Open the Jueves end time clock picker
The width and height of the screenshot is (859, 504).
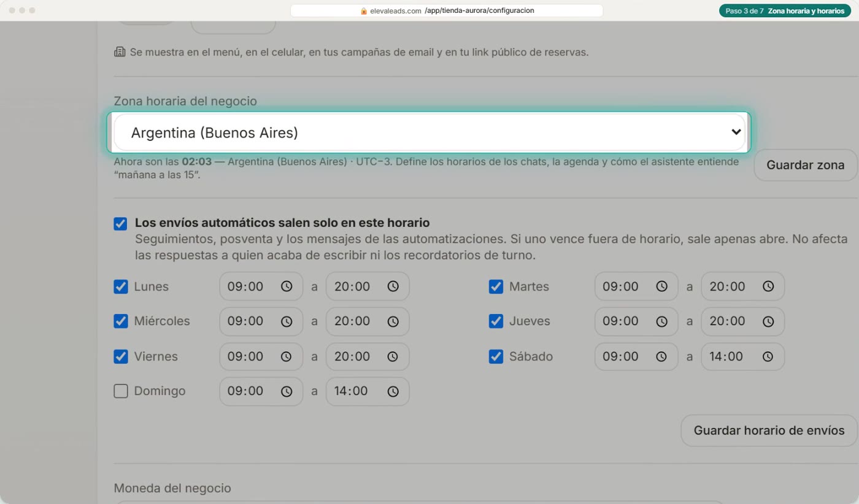[768, 321]
